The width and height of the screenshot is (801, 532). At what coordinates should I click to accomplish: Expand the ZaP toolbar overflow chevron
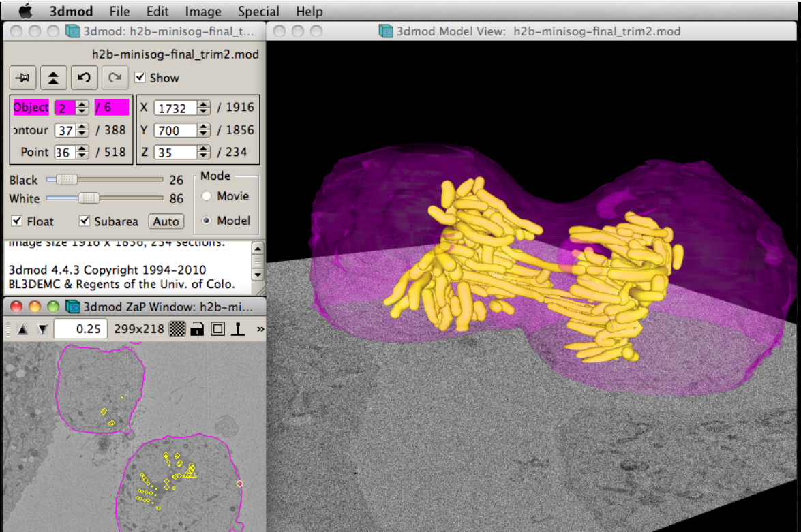tap(260, 330)
